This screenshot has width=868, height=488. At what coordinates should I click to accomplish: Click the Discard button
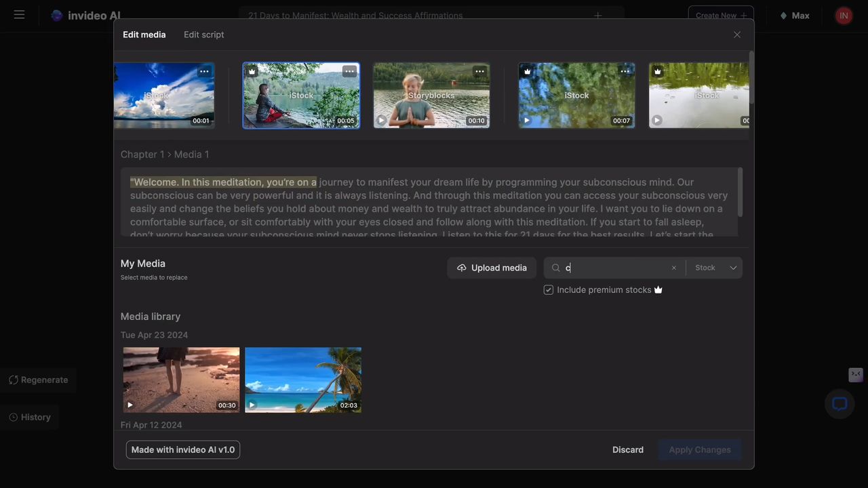pos(628,449)
